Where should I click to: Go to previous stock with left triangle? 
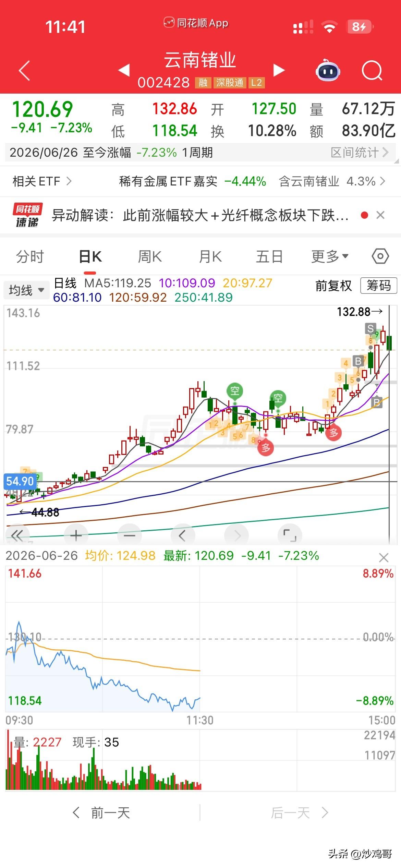124,70
